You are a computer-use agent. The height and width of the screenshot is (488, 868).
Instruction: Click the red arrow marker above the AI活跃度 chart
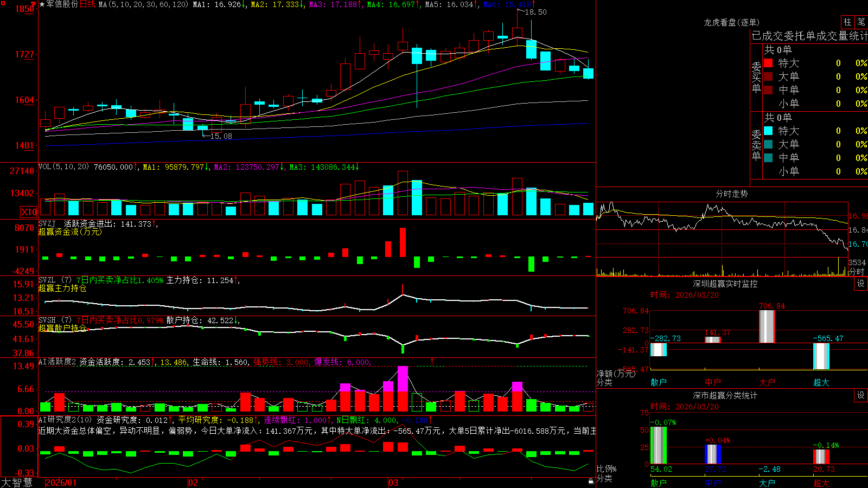(432, 361)
